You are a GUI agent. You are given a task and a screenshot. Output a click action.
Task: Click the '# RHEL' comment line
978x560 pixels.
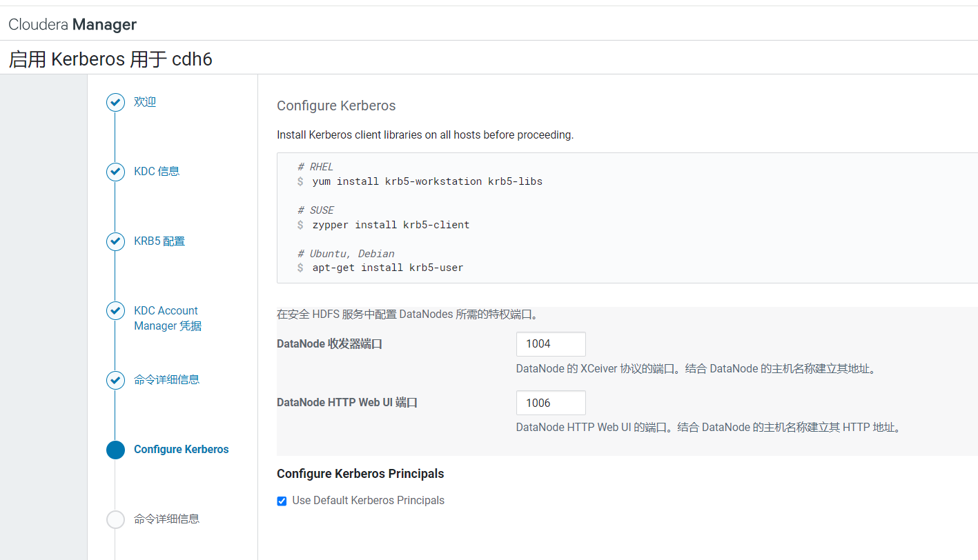tap(315, 167)
